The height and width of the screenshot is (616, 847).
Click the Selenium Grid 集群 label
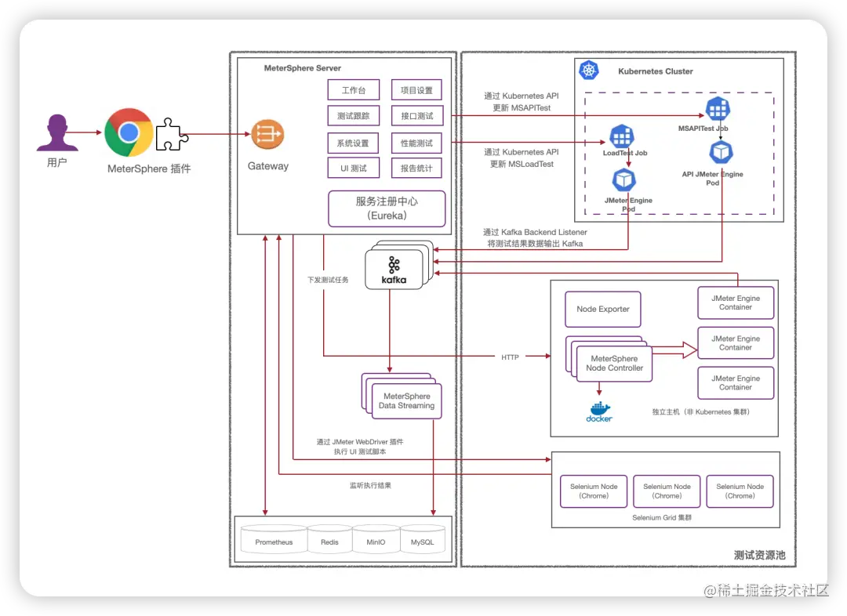(x=662, y=518)
